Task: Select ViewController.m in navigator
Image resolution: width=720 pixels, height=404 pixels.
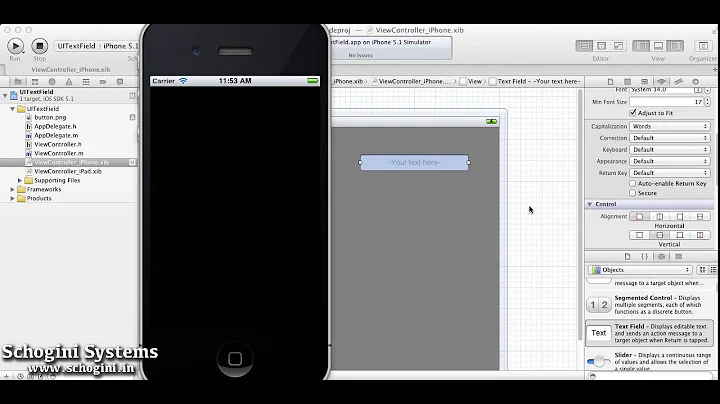Action: [59, 153]
